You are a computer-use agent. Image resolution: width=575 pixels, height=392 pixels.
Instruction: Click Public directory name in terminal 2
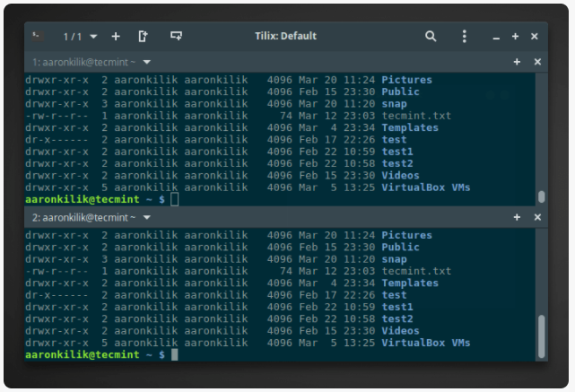coord(400,248)
